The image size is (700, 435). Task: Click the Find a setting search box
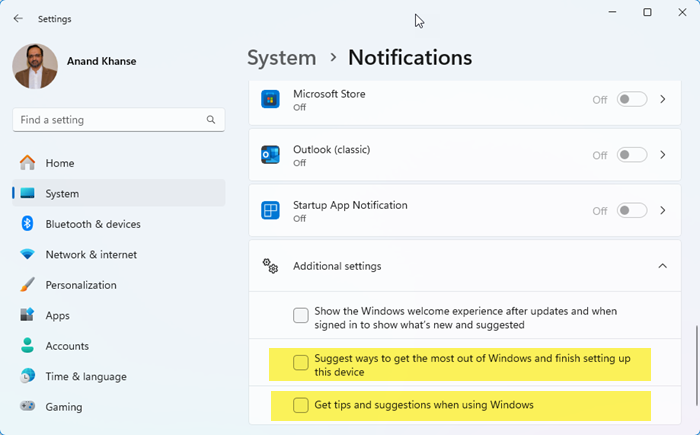[x=110, y=120]
